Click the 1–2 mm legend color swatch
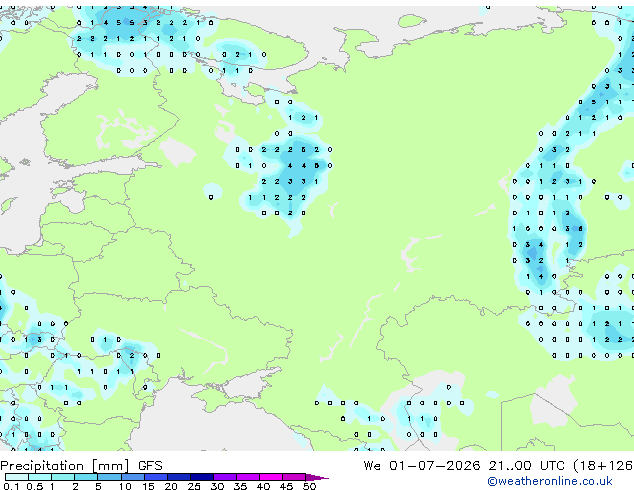The height and width of the screenshot is (490, 634). (63, 477)
